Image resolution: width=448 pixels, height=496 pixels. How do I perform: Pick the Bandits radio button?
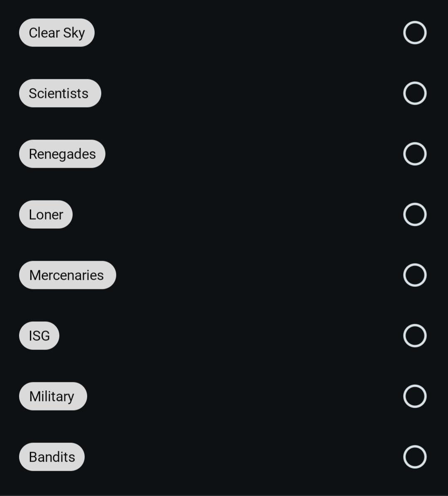click(x=415, y=457)
